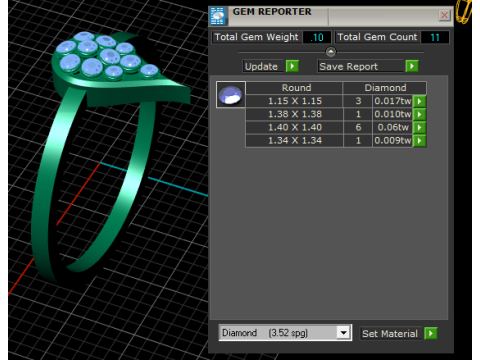Viewport: 480px width, 360px height.
Task: Click the Total Gem Weight value field
Action: coord(317,37)
